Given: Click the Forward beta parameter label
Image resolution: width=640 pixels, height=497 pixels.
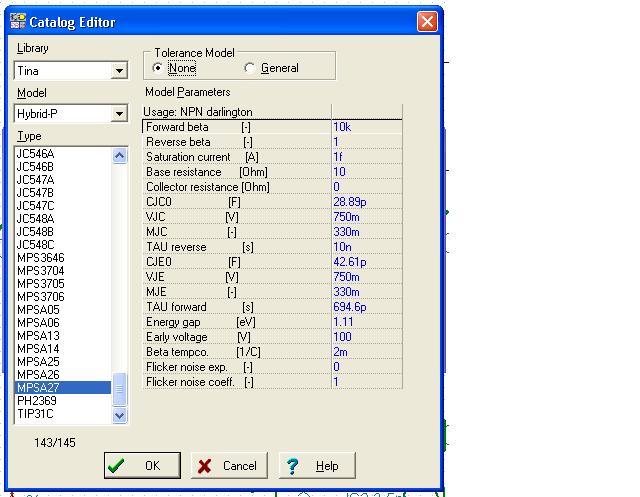Looking at the screenshot, I should point(177,127).
